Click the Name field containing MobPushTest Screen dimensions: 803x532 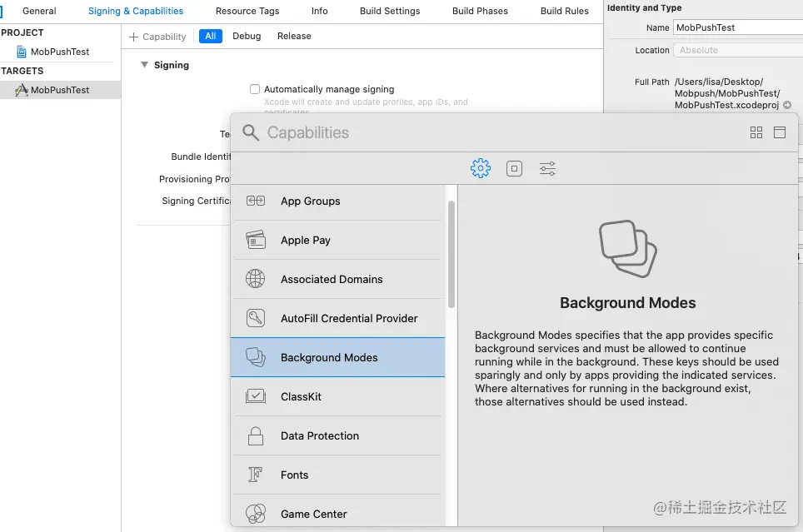737,27
